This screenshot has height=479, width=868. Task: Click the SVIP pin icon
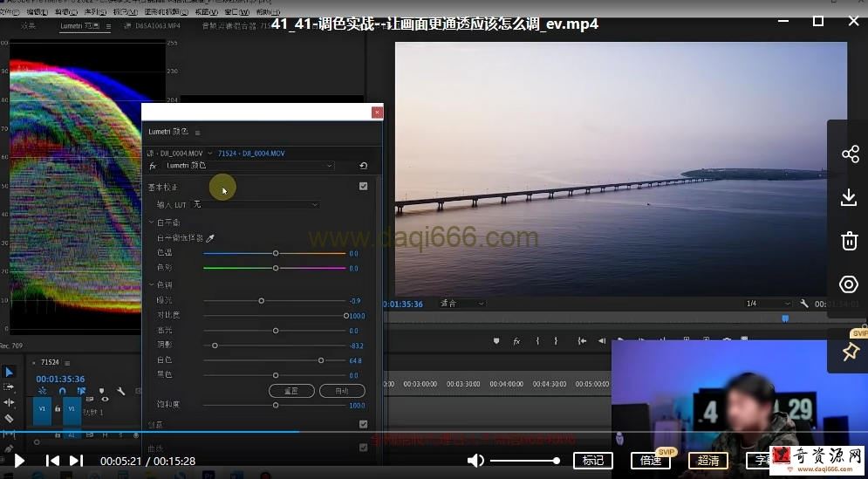click(x=850, y=352)
